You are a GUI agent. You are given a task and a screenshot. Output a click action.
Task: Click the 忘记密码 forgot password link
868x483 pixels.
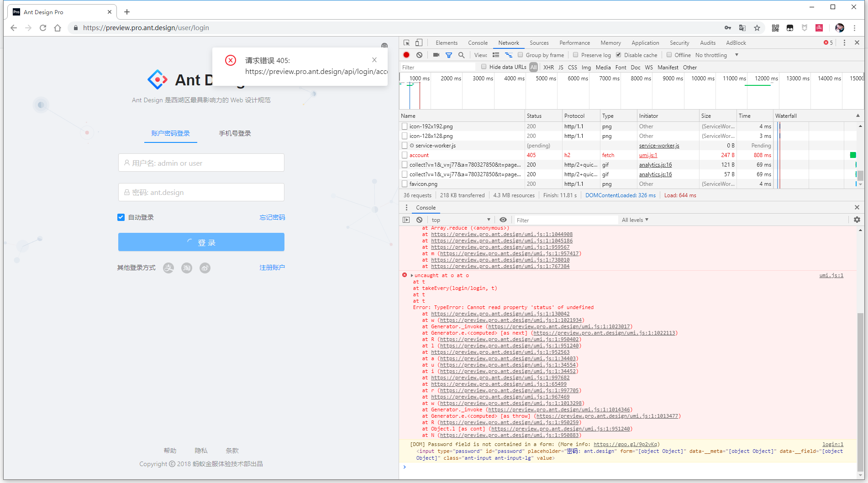tap(272, 217)
